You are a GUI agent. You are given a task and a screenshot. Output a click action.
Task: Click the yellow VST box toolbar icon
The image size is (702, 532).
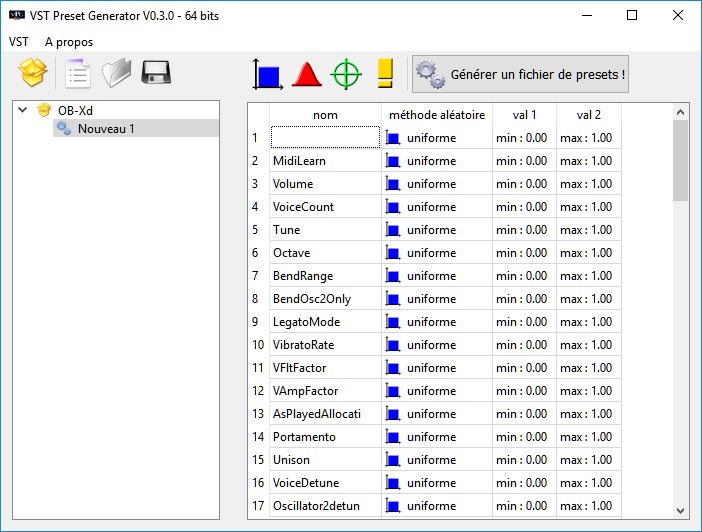click(x=33, y=73)
